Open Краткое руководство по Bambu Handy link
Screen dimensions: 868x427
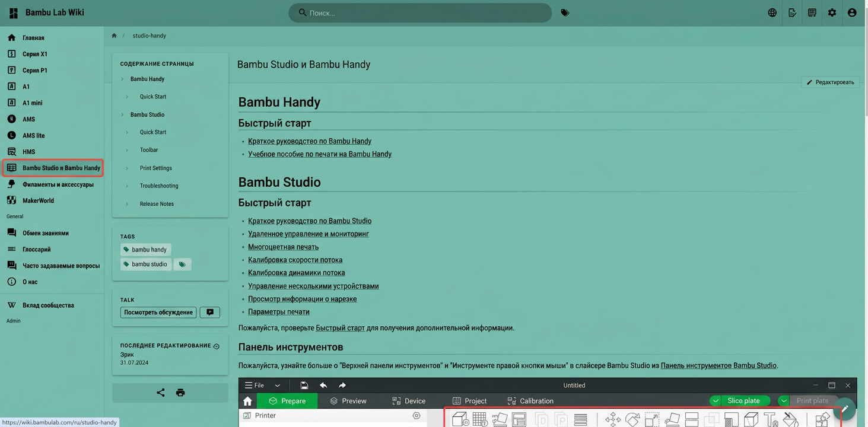pyautogui.click(x=310, y=141)
